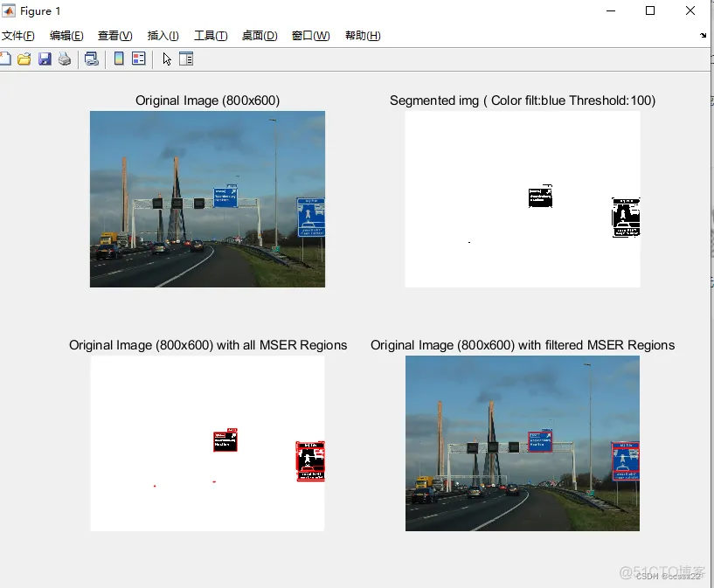Screen dimensions: 714x588
Task: Click the Link Plot toolbar icon
Action: click(92, 59)
